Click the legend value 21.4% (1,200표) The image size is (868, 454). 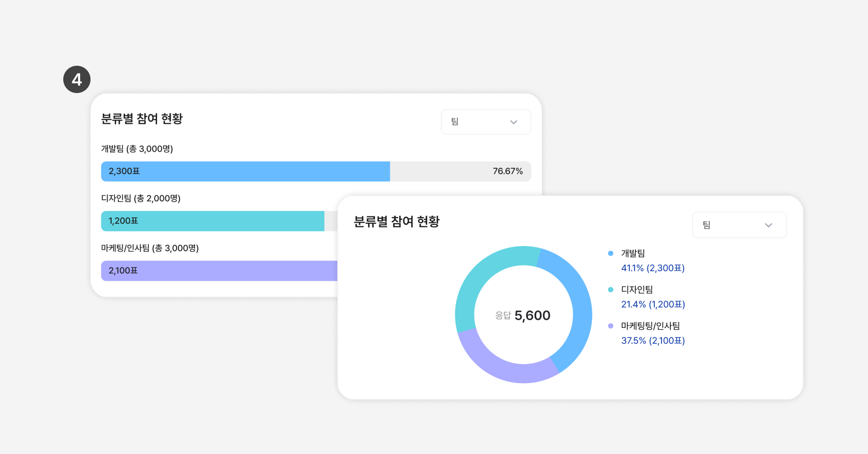(653, 304)
